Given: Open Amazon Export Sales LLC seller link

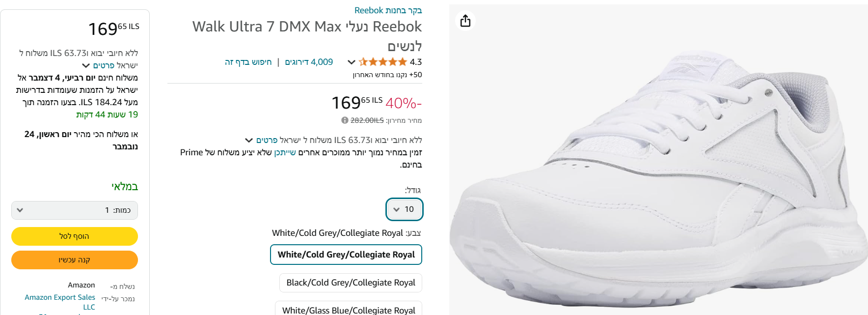Looking at the screenshot, I should pyautogui.click(x=60, y=302).
